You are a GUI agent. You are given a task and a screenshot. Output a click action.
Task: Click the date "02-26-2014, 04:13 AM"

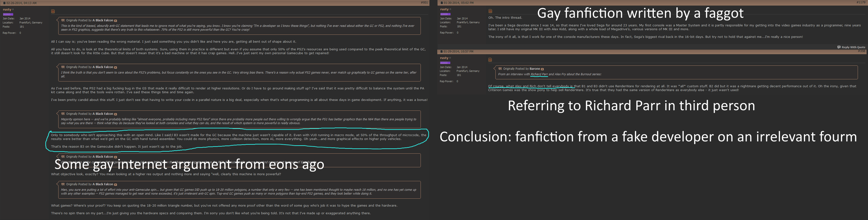(x=22, y=3)
